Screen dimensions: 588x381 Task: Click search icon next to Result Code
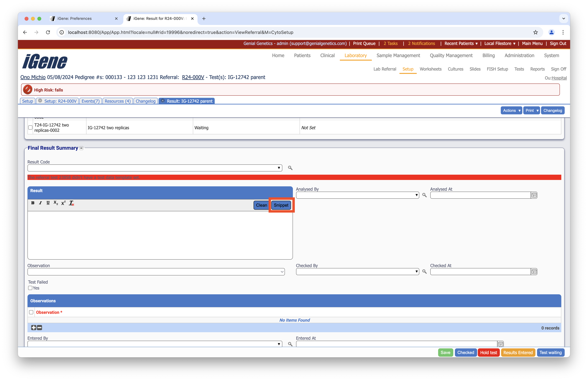pyautogui.click(x=290, y=168)
